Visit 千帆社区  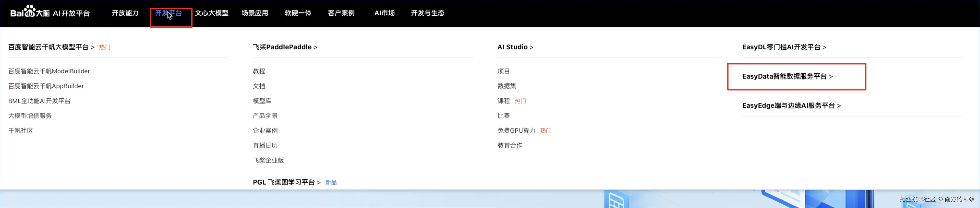point(21,131)
